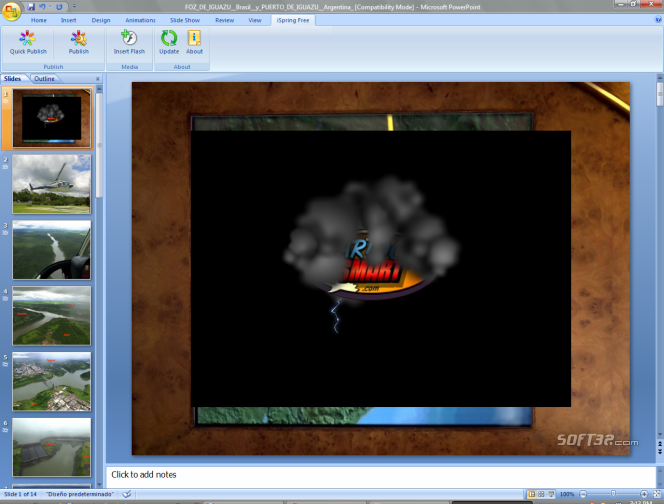664x504 pixels.
Task: Save via Quick Access toolbar
Action: [x=31, y=7]
